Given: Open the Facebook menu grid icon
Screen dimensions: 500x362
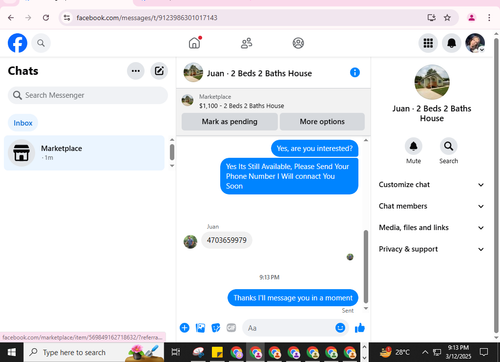Looking at the screenshot, I should click(x=428, y=43).
